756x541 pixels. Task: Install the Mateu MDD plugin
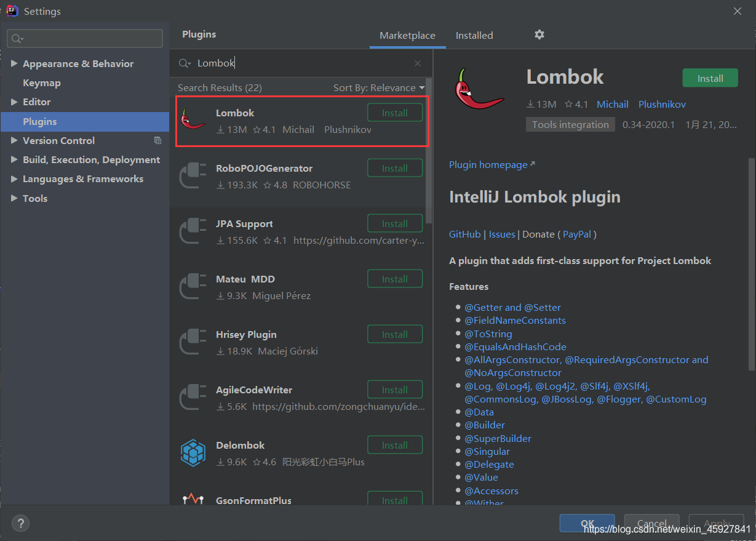(x=395, y=279)
